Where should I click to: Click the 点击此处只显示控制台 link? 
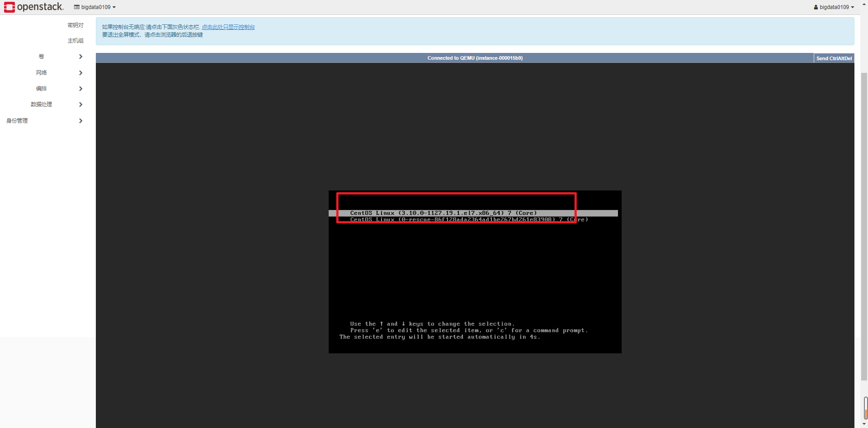tap(228, 27)
